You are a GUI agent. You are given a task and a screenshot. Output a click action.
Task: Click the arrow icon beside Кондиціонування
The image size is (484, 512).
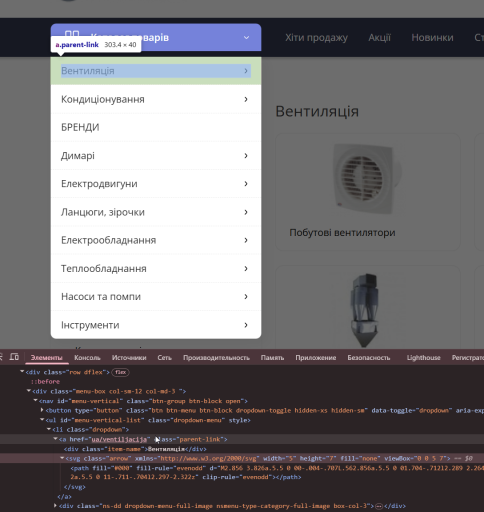(x=246, y=99)
